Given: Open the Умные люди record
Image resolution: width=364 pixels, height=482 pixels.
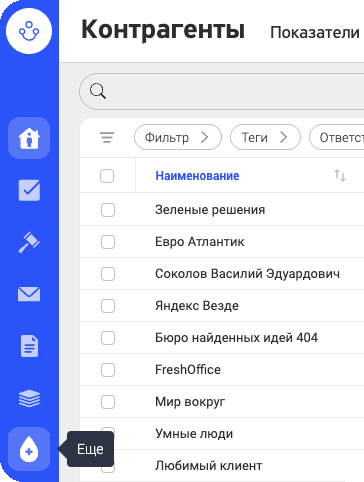Looking at the screenshot, I should (194, 434).
